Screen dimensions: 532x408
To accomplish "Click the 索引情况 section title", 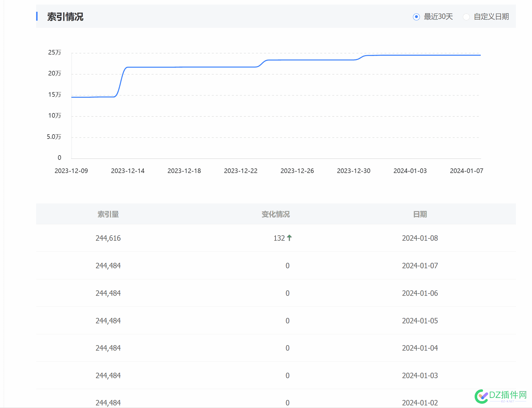I will pos(65,17).
